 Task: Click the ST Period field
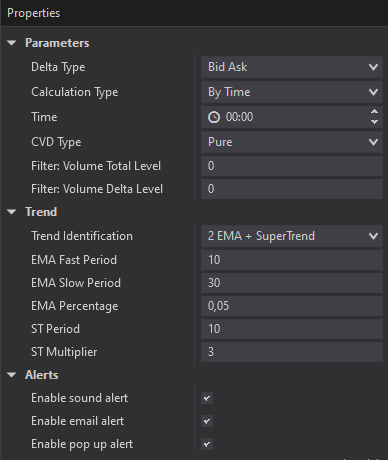coord(292,329)
